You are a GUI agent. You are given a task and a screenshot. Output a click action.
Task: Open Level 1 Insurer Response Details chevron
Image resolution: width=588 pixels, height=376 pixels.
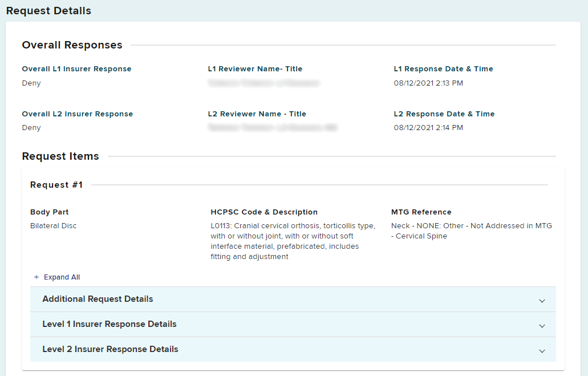click(x=542, y=325)
